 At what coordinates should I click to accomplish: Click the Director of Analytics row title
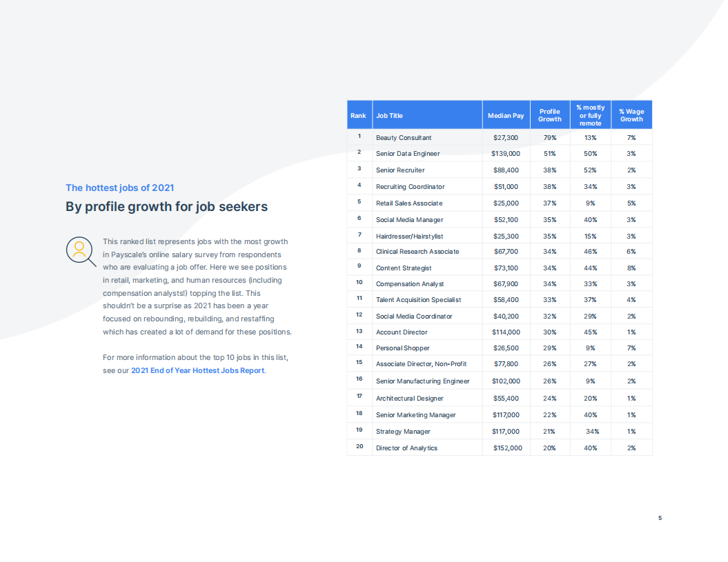point(406,448)
